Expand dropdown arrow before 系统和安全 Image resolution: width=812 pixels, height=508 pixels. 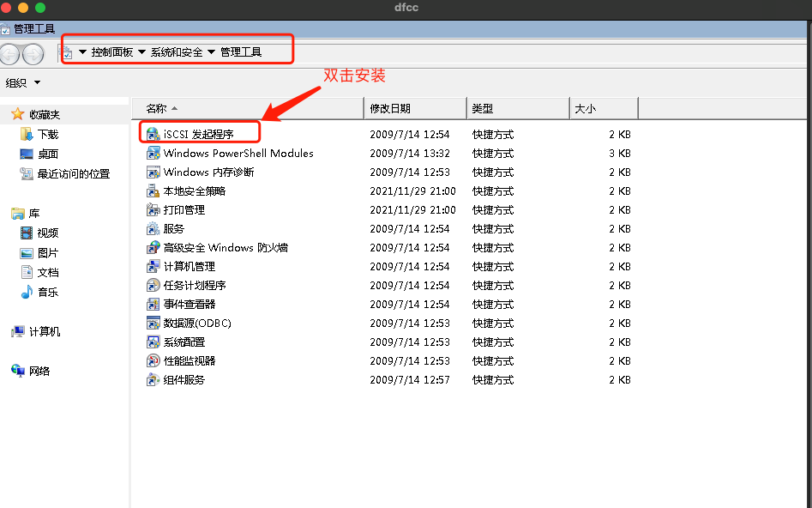coord(141,51)
